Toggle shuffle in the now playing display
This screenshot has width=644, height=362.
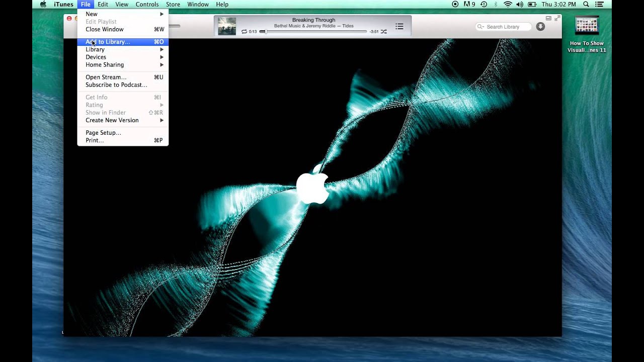[x=384, y=32]
